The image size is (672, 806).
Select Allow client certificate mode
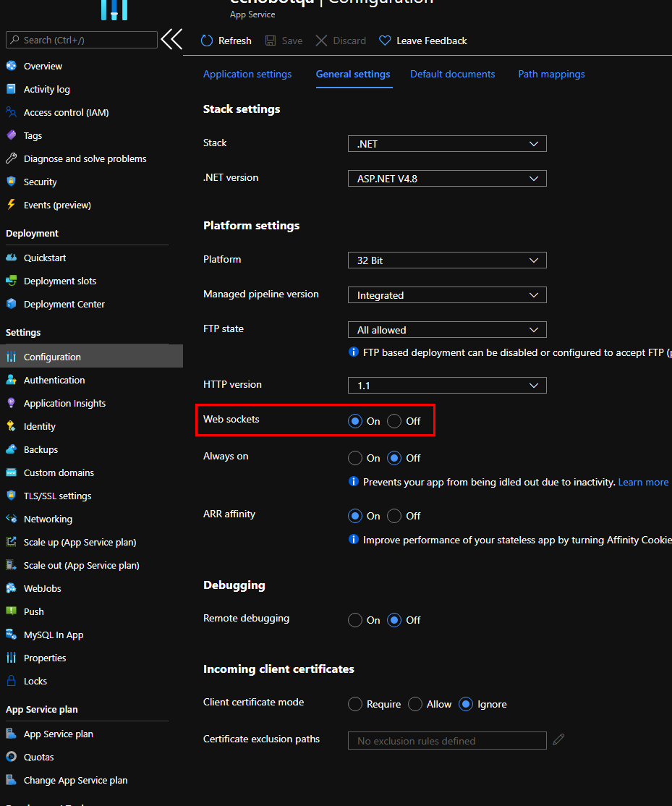(x=415, y=704)
